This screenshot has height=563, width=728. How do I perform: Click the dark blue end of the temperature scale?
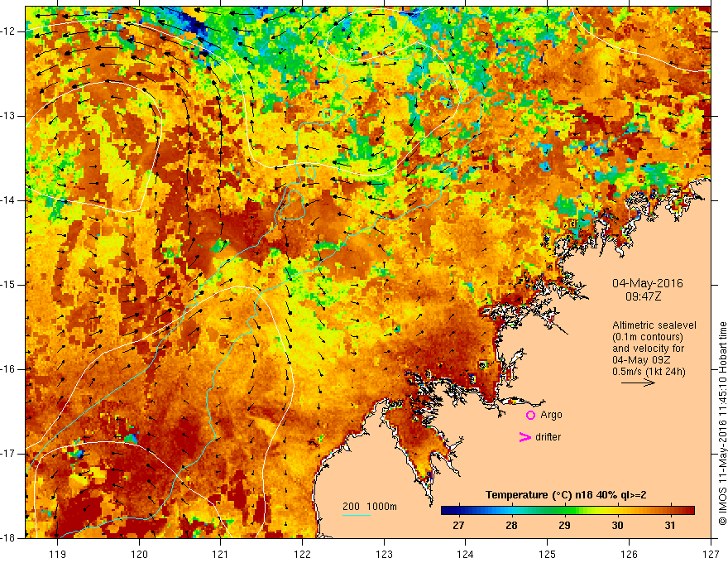tap(446, 511)
